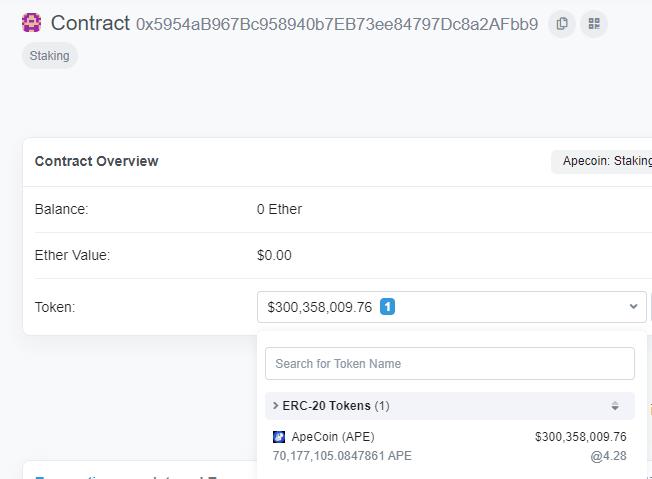Open the ApeCoin (APE) token entry
The width and height of the screenshot is (652, 479).
tap(450, 446)
